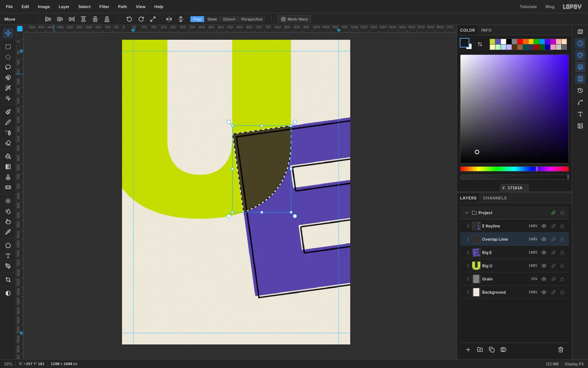588x368 pixels.
Task: Activate the Mesh Warp button
Action: [x=294, y=19]
